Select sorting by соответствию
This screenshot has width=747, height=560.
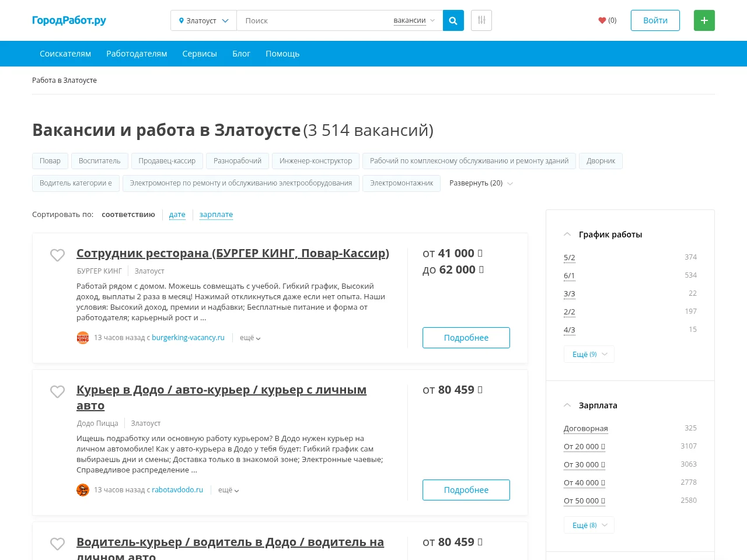pyautogui.click(x=128, y=215)
